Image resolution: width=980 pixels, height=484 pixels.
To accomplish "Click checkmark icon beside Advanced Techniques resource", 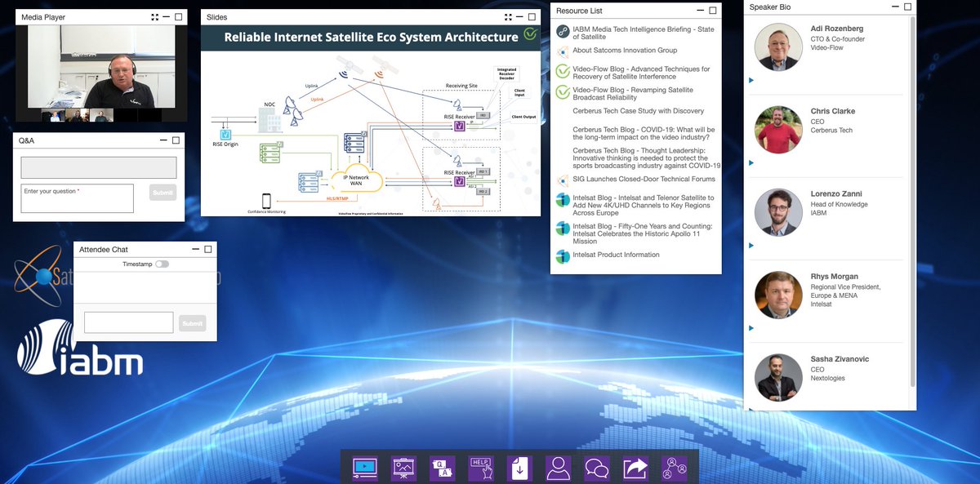I will coord(563,72).
